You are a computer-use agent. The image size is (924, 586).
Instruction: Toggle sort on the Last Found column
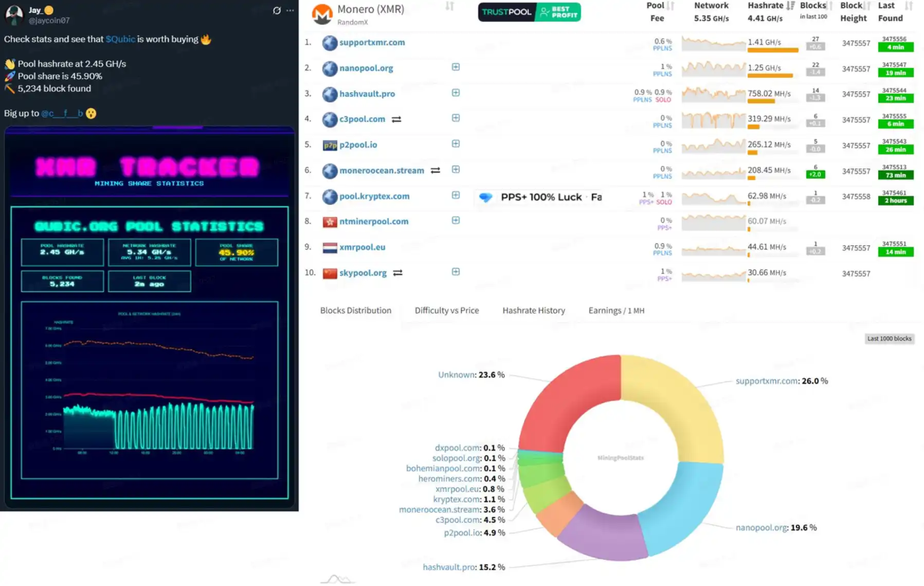[909, 6]
